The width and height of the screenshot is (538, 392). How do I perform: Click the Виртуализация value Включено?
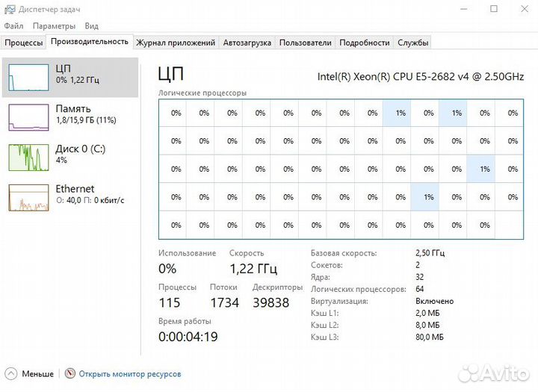click(434, 301)
